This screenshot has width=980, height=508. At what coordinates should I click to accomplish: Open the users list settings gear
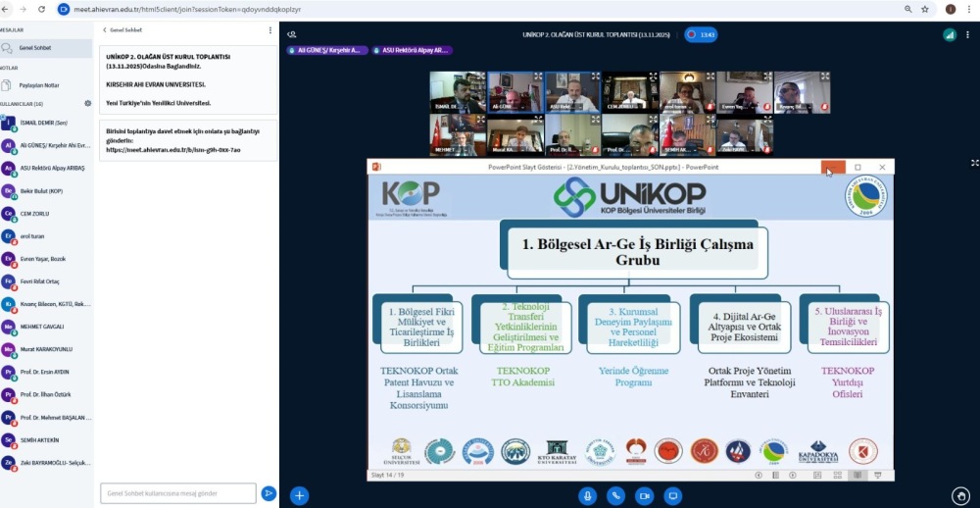pos(87,103)
